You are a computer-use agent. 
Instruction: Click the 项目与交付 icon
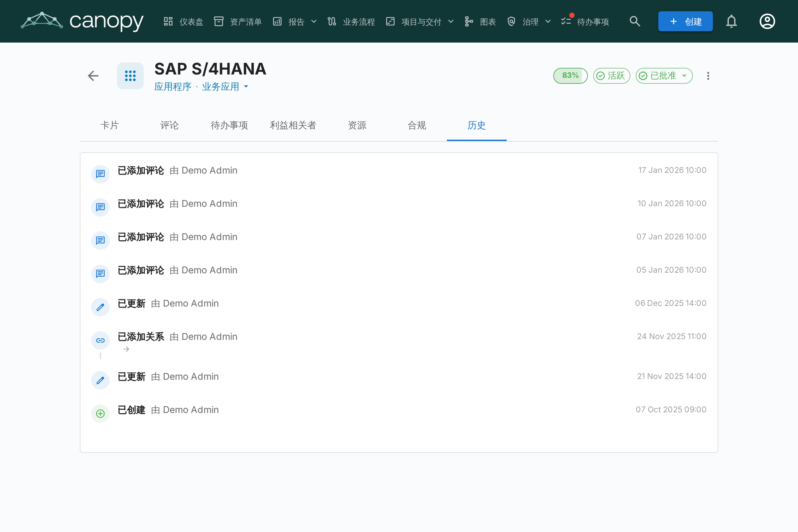coord(390,21)
